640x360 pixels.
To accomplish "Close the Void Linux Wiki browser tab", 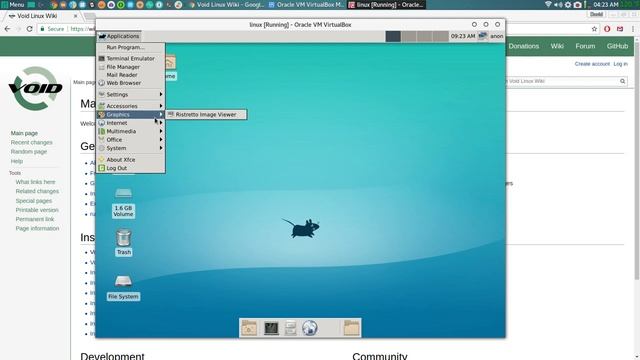I will click(76, 16).
